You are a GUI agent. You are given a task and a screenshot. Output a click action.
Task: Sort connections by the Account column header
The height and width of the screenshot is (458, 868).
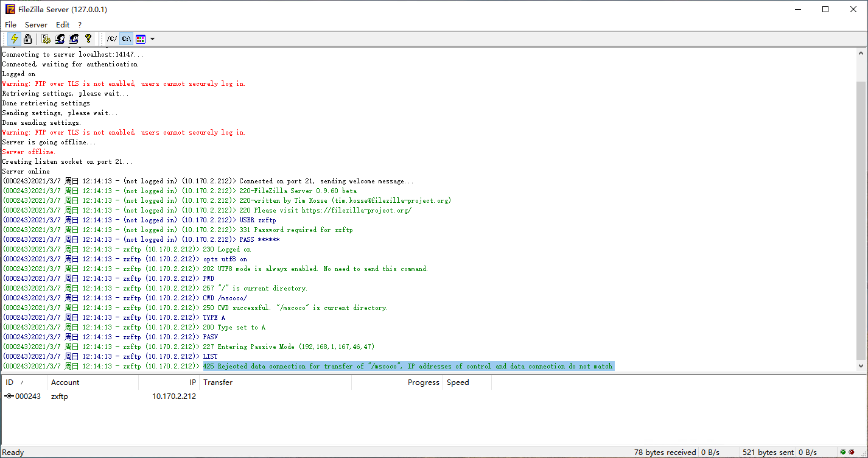point(93,382)
